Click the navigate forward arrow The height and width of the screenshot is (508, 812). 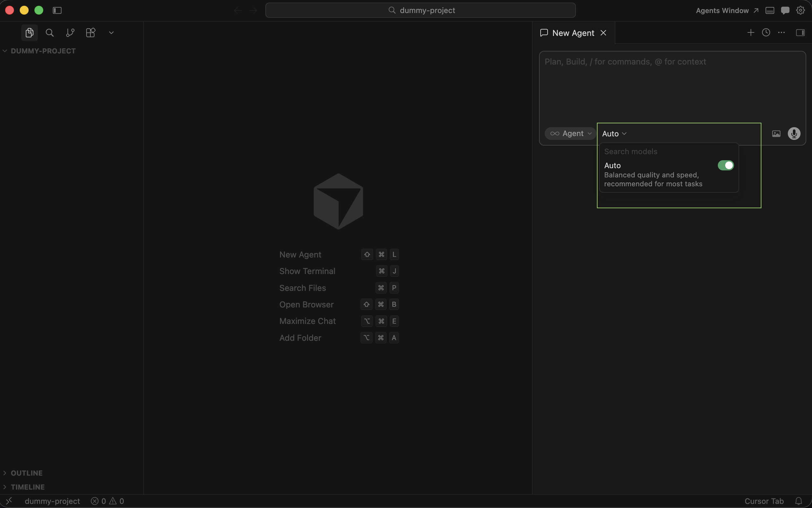253,10
